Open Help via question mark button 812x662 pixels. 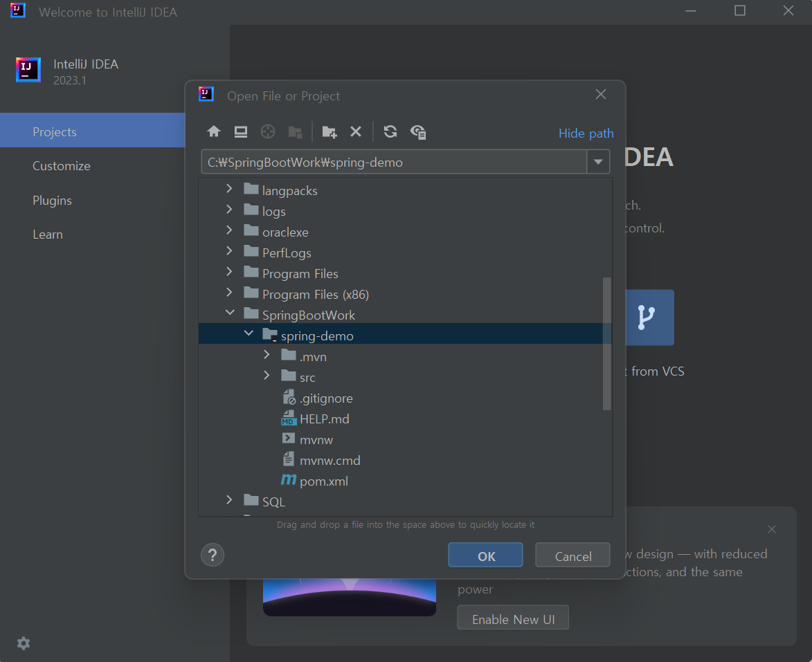pos(213,555)
